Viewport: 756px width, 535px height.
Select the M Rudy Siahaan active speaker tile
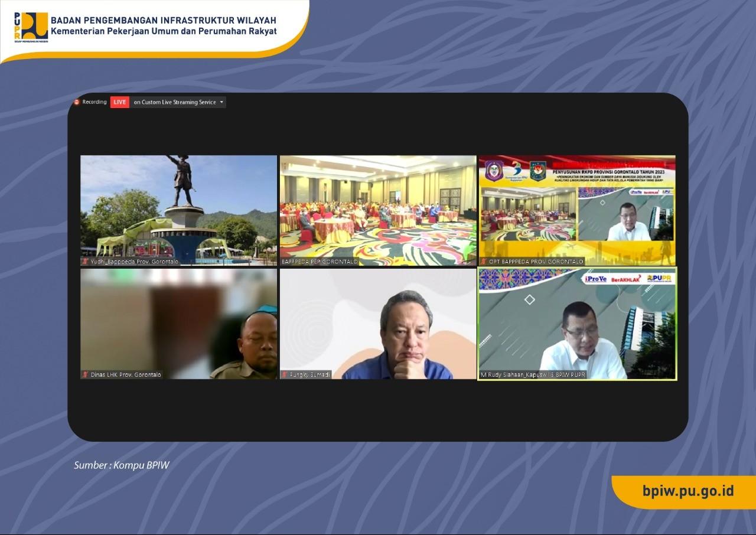point(577,324)
